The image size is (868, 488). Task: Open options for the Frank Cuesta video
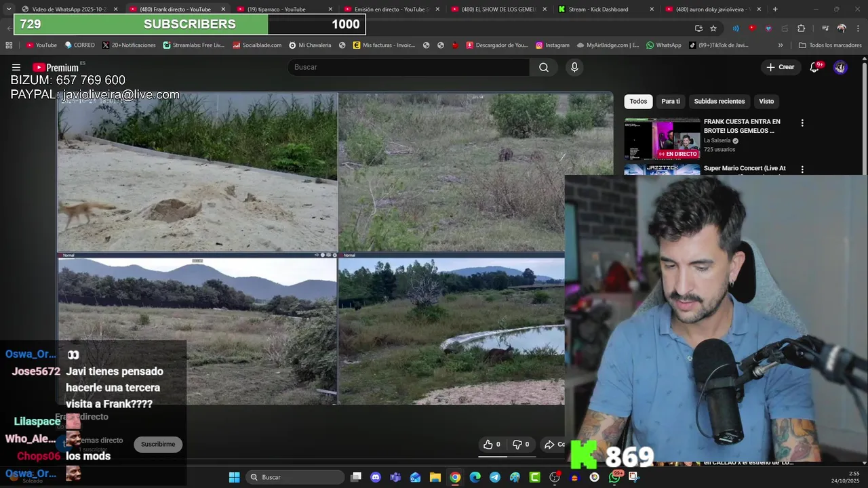802,123
